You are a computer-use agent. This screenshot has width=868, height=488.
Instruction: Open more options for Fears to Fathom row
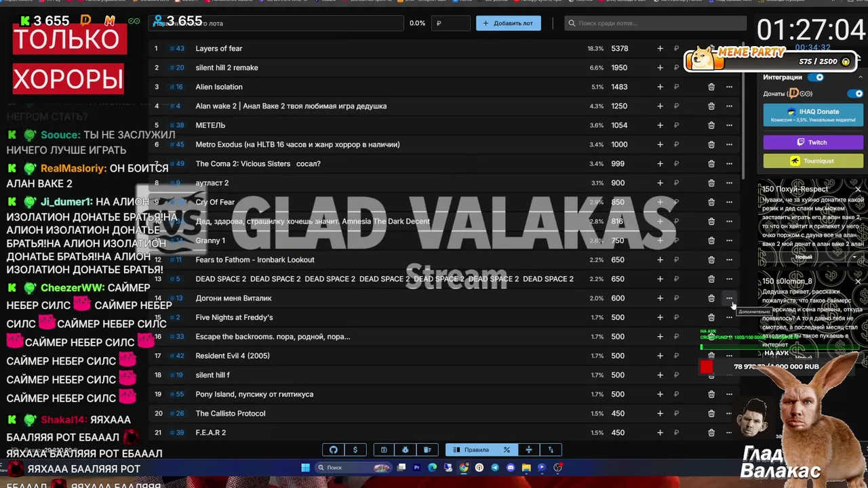click(729, 260)
